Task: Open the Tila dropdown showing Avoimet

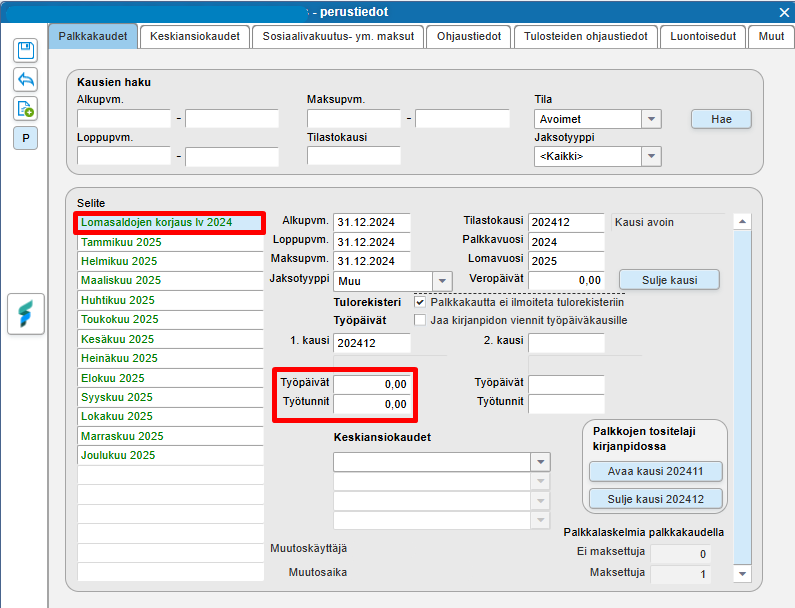Action: click(651, 119)
